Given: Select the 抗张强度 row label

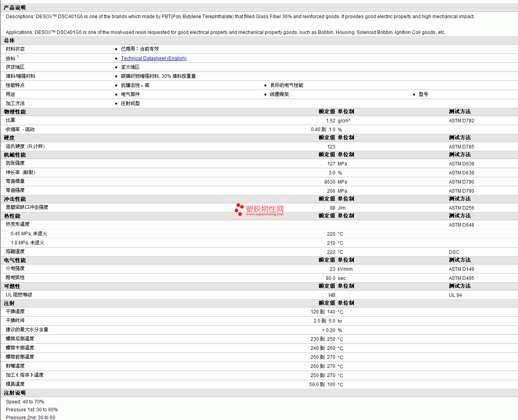Looking at the screenshot, I should [15, 163].
